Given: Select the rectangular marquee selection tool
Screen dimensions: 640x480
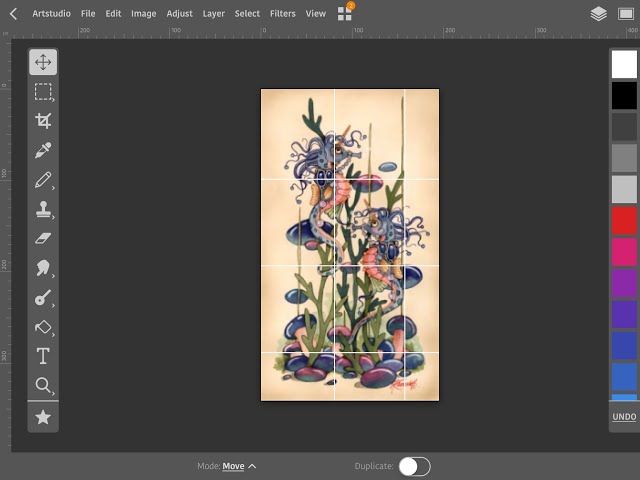Looking at the screenshot, I should tap(43, 92).
